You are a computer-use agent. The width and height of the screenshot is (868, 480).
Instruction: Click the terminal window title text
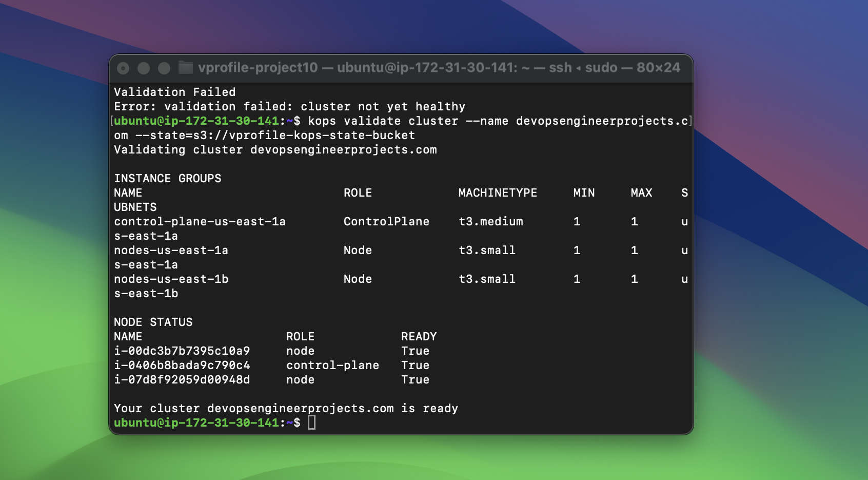(439, 67)
